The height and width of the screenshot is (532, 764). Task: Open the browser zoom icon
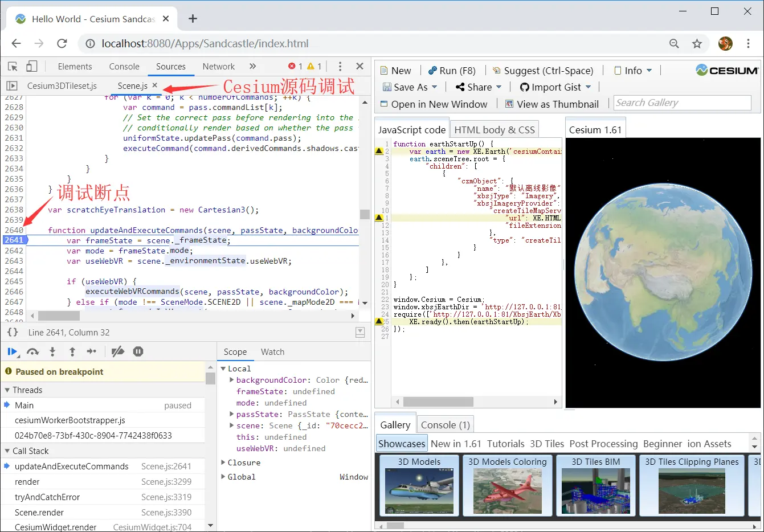[674, 43]
